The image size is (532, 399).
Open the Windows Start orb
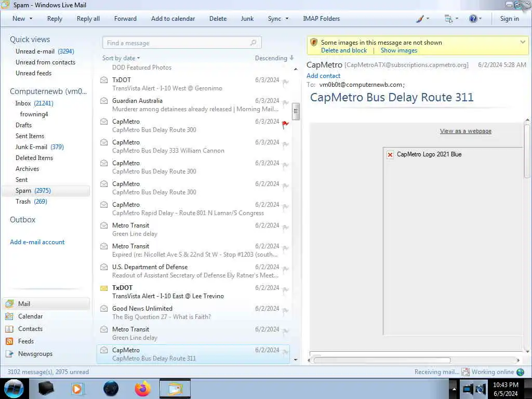click(14, 389)
